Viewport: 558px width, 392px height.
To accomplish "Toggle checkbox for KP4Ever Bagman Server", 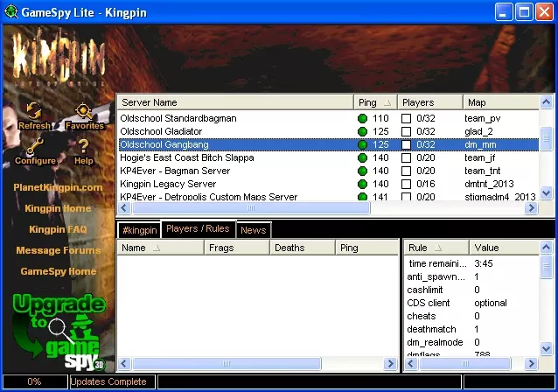I will coord(406,171).
